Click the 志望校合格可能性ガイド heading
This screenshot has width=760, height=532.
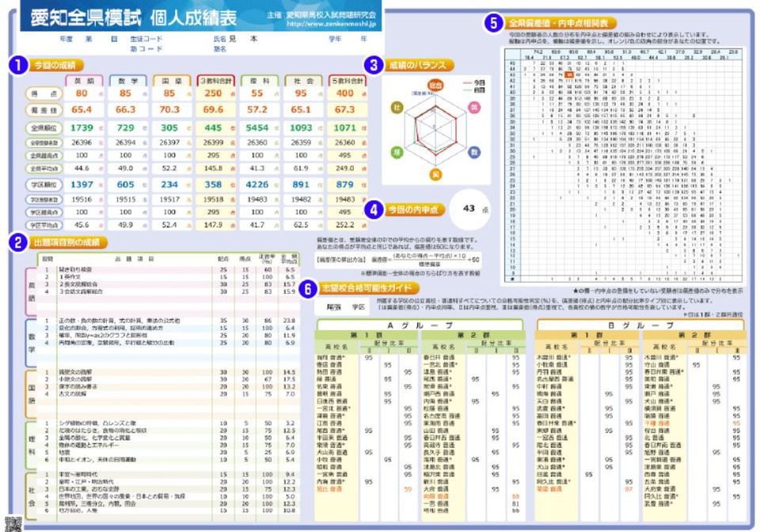[368, 289]
